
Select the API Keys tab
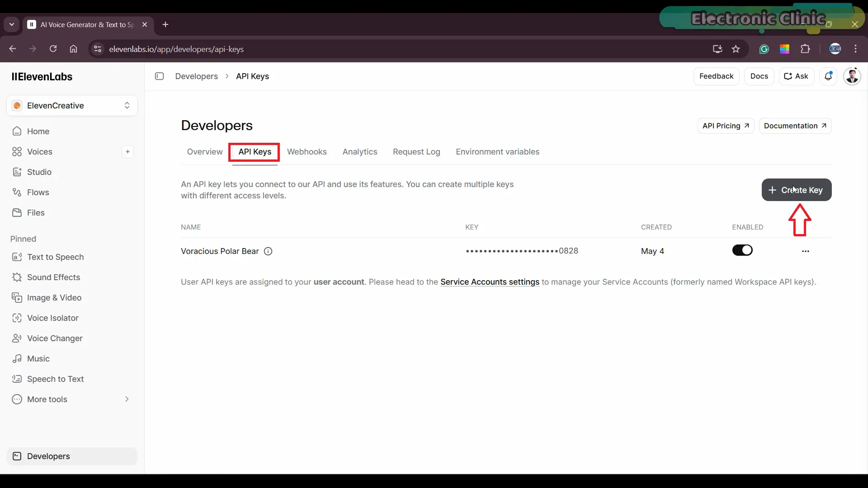tap(255, 152)
